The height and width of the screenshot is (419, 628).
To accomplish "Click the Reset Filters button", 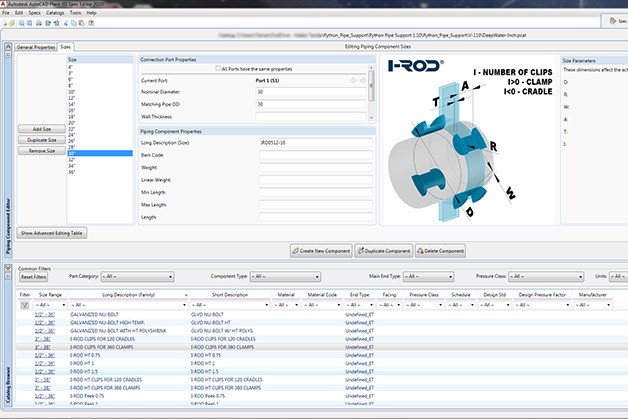I will pos(33,275).
